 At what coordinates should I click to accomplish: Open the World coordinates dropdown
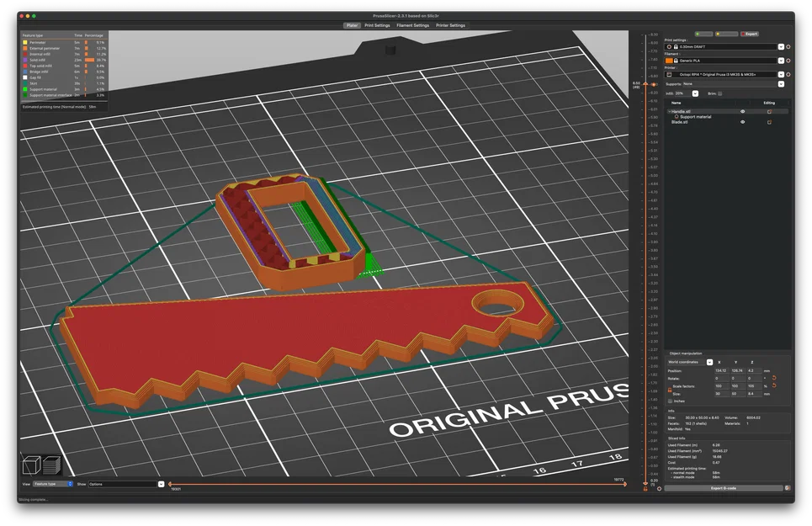click(x=709, y=362)
